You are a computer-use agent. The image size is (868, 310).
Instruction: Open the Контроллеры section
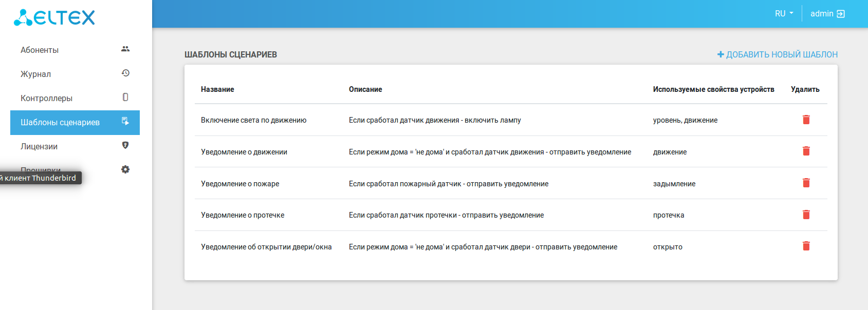click(46, 98)
